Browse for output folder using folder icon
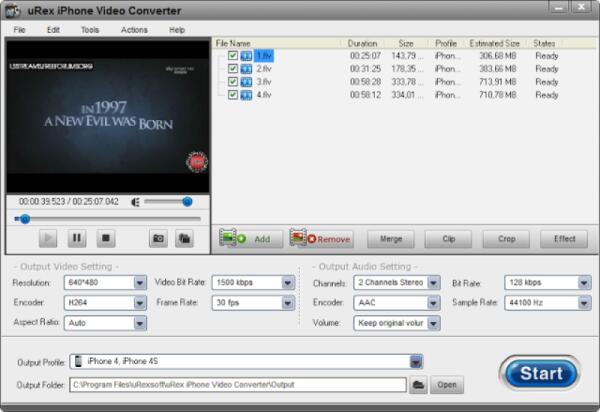 419,384
